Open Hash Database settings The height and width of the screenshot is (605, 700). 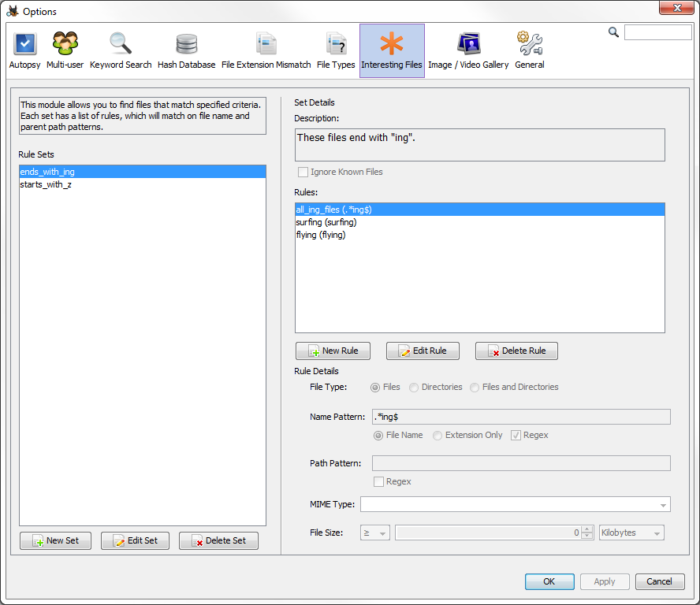[x=186, y=51]
